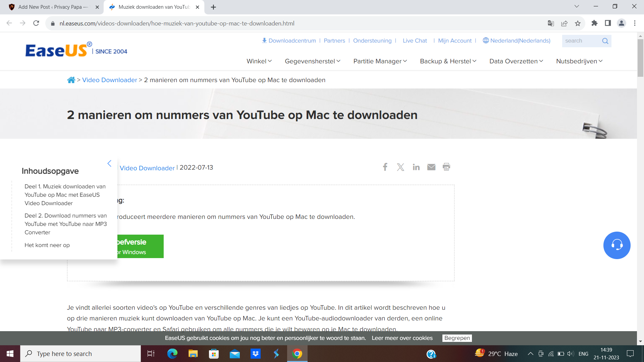Click the Video Downloader article category link
644x362 pixels.
coord(146,167)
